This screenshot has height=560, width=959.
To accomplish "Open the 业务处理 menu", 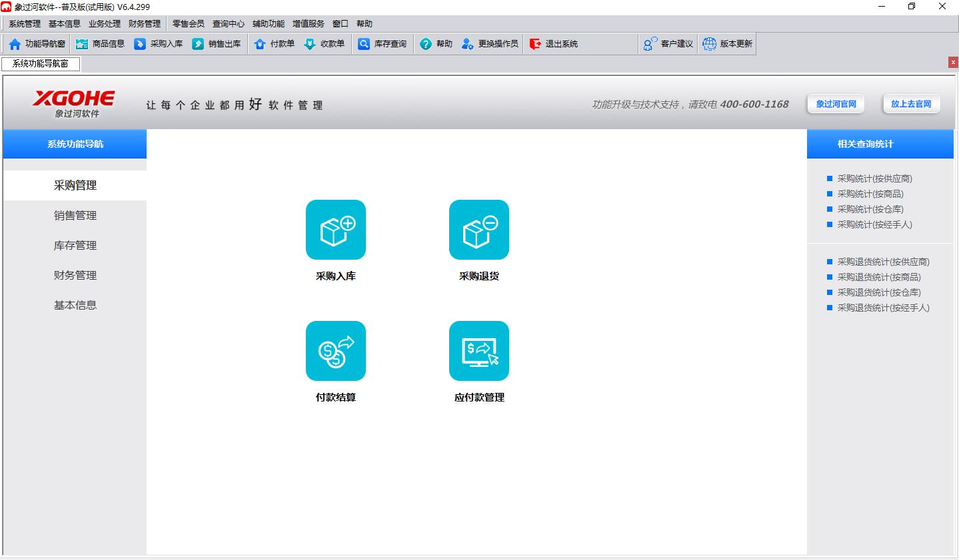I will point(105,24).
